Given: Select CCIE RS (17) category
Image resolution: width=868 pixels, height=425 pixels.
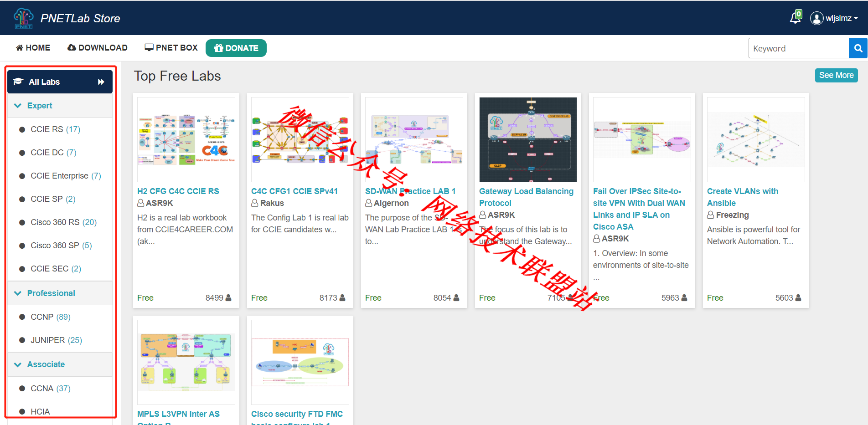Looking at the screenshot, I should [55, 129].
